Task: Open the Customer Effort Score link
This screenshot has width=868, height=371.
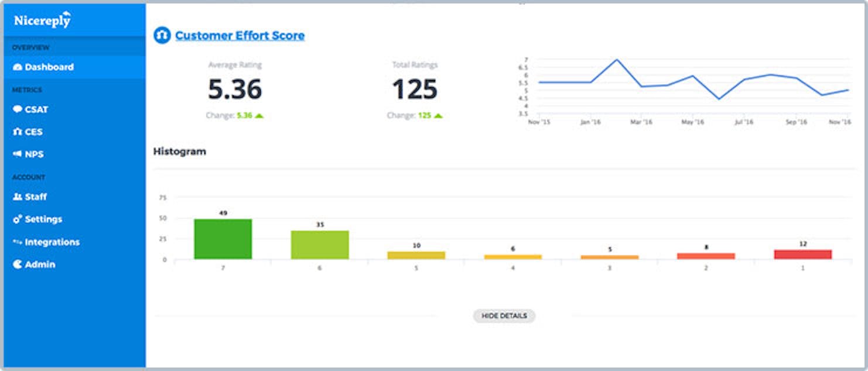Action: coord(240,36)
